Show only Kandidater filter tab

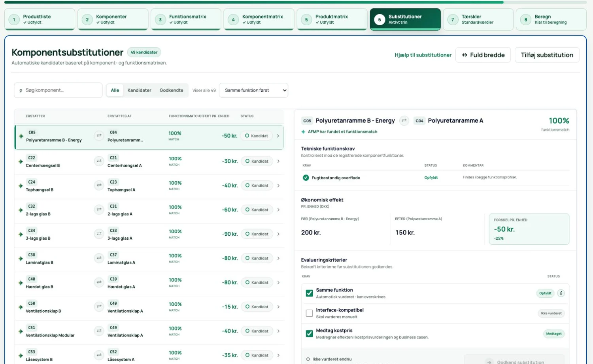click(139, 90)
